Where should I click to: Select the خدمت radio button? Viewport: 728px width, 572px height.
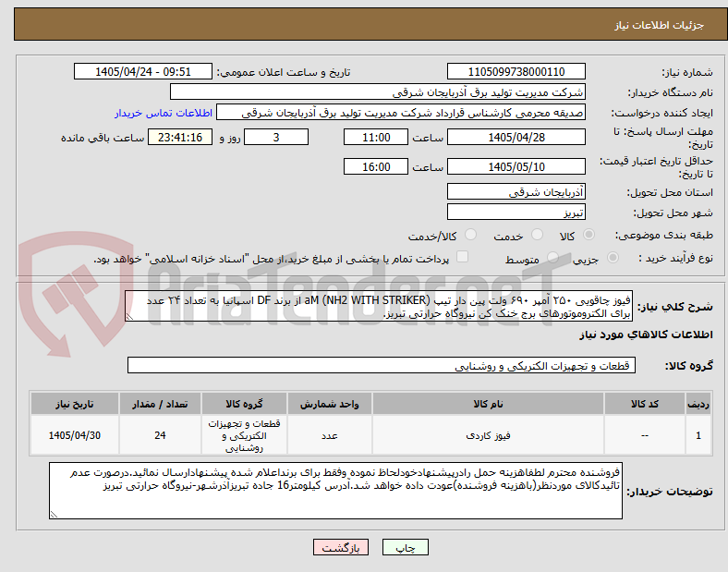537,235
